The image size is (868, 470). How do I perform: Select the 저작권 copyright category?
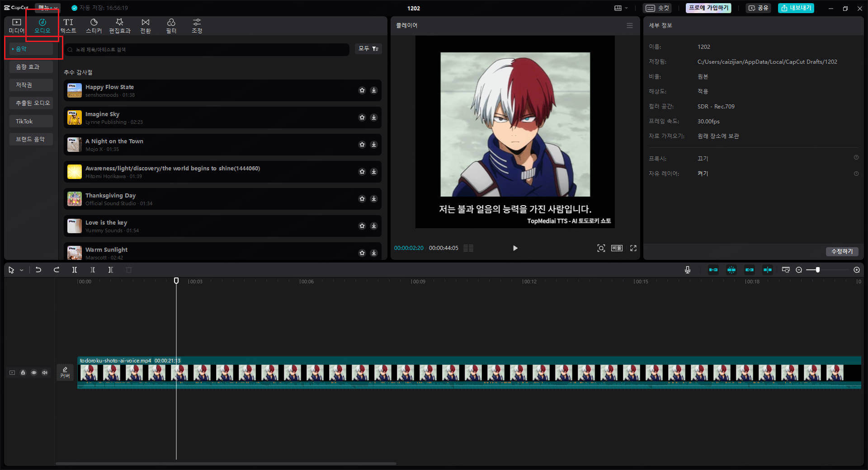click(31, 85)
